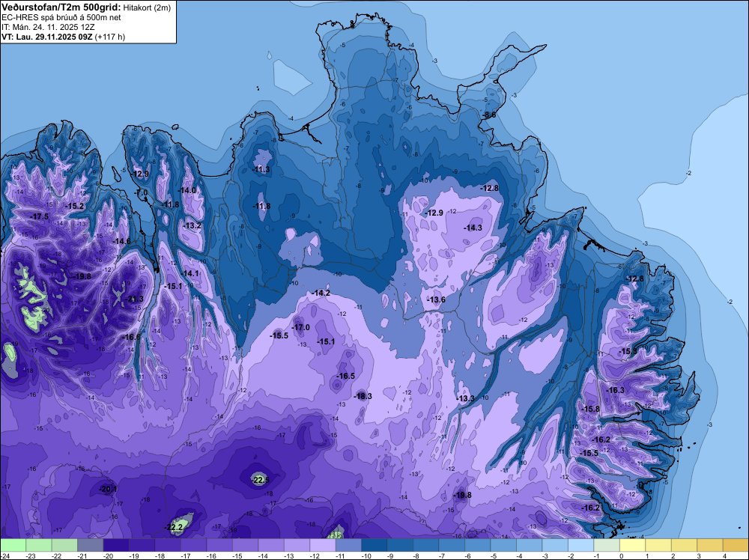Image resolution: width=749 pixels, height=560 pixels.
Task: Click orange legend swatch between 3 and 4
Action: click(x=710, y=545)
